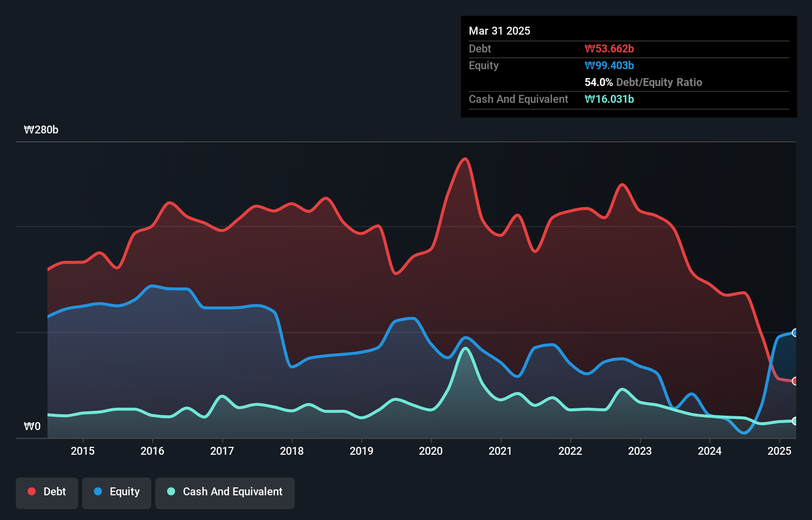Click the 2020 x-axis label
This screenshot has height=520, width=812.
point(431,451)
